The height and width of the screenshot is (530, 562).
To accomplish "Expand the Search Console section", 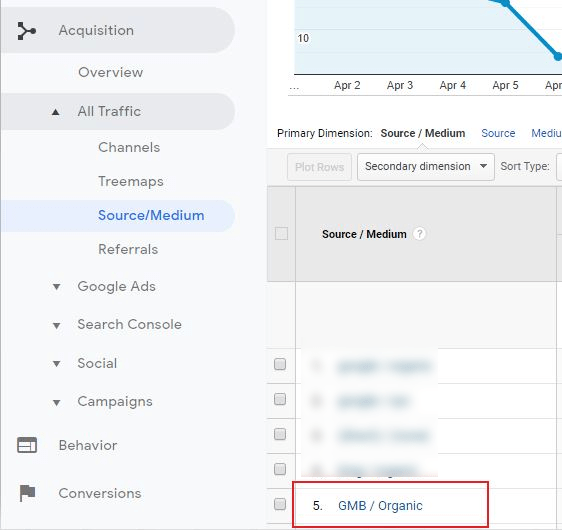I will [x=56, y=326].
